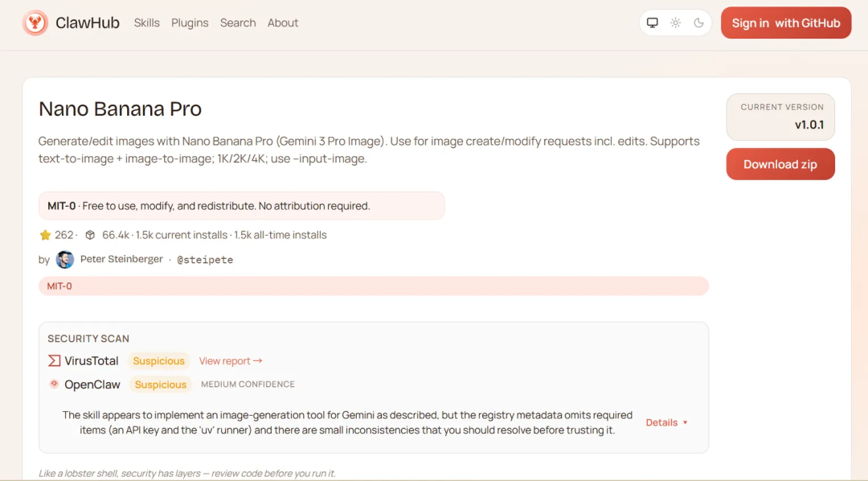The height and width of the screenshot is (481, 868).
Task: Open the @steipete profile handle
Action: click(x=205, y=260)
